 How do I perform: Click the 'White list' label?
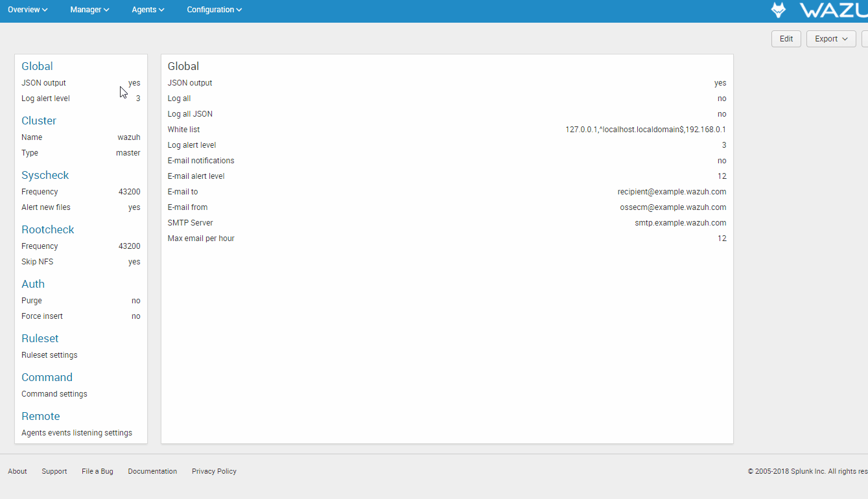(183, 130)
